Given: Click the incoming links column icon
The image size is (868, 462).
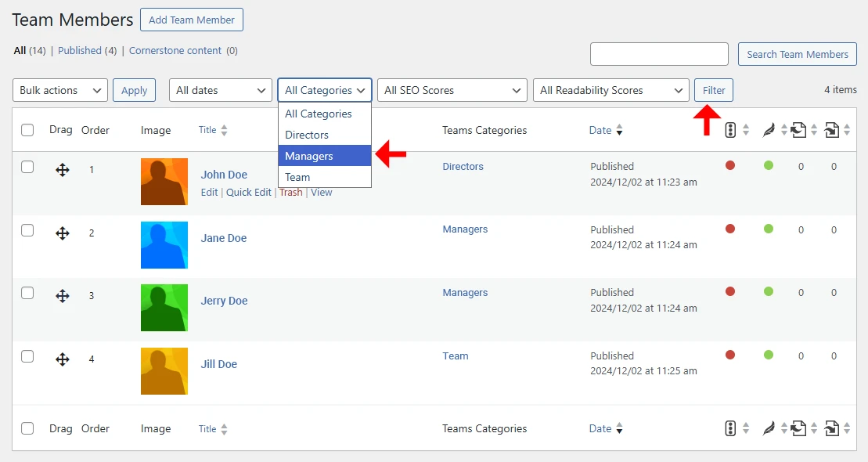Looking at the screenshot, I should pos(800,130).
